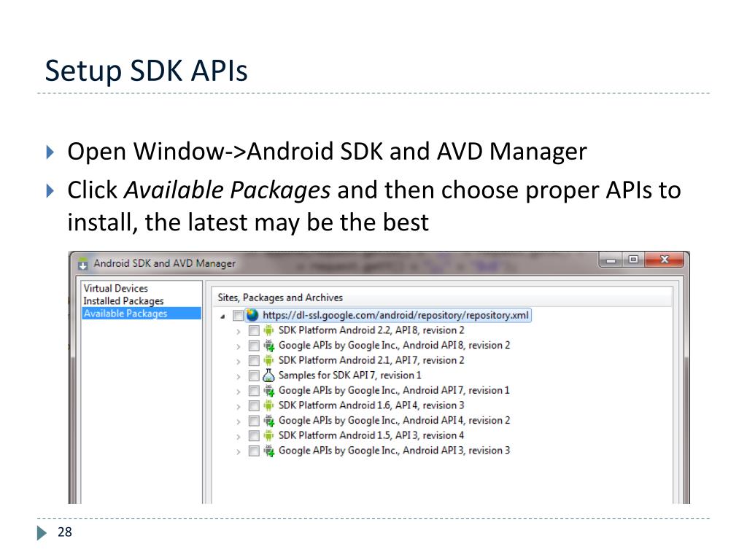Click the Google APIs API 4 package icon

(268, 421)
